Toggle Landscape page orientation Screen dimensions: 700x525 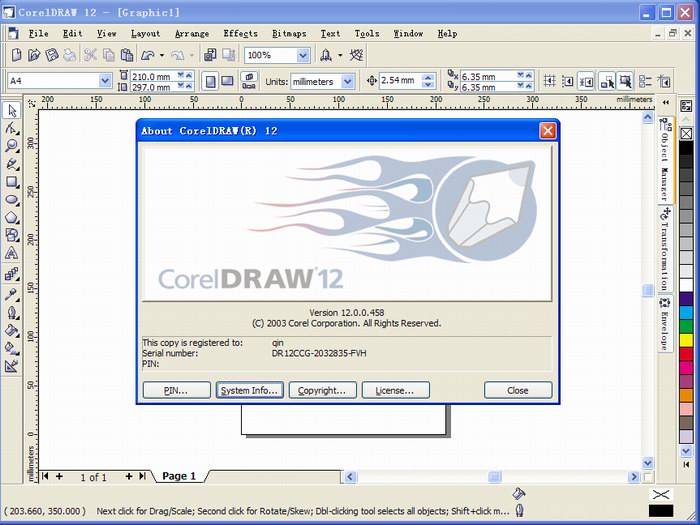pyautogui.click(x=228, y=81)
